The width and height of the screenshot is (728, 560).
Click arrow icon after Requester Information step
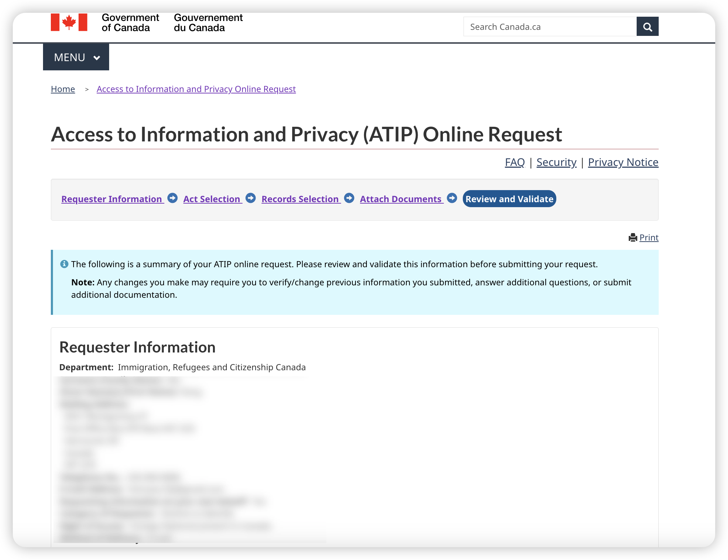[x=172, y=198]
